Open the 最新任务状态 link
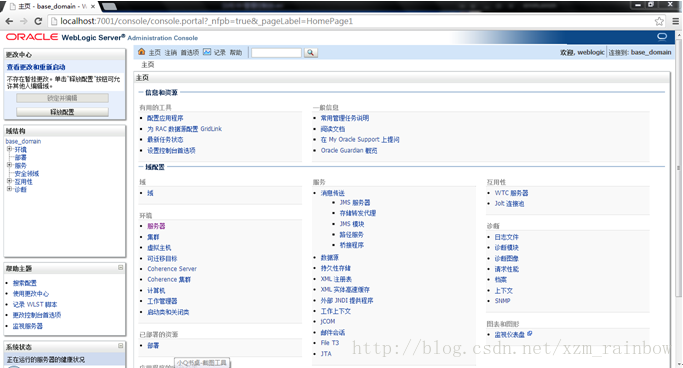 (x=165, y=139)
